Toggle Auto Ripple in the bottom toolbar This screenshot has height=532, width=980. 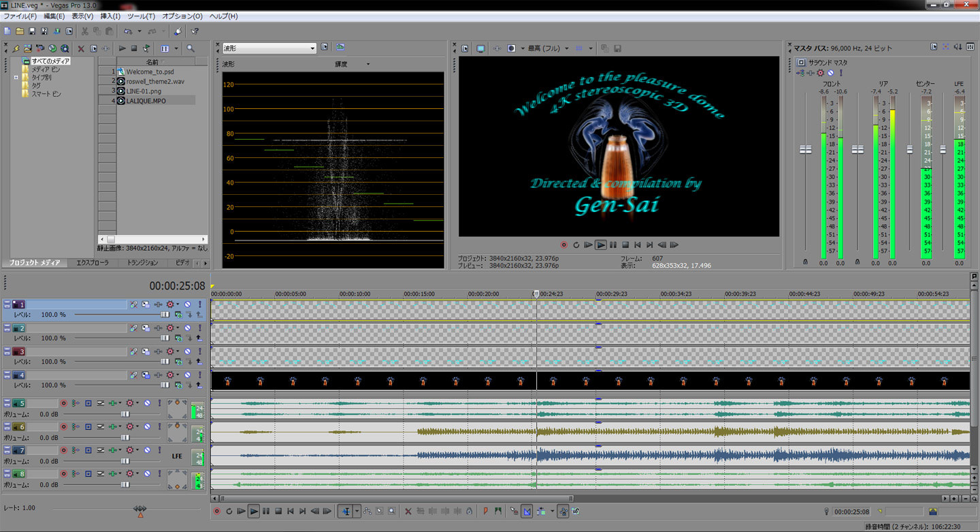542,511
